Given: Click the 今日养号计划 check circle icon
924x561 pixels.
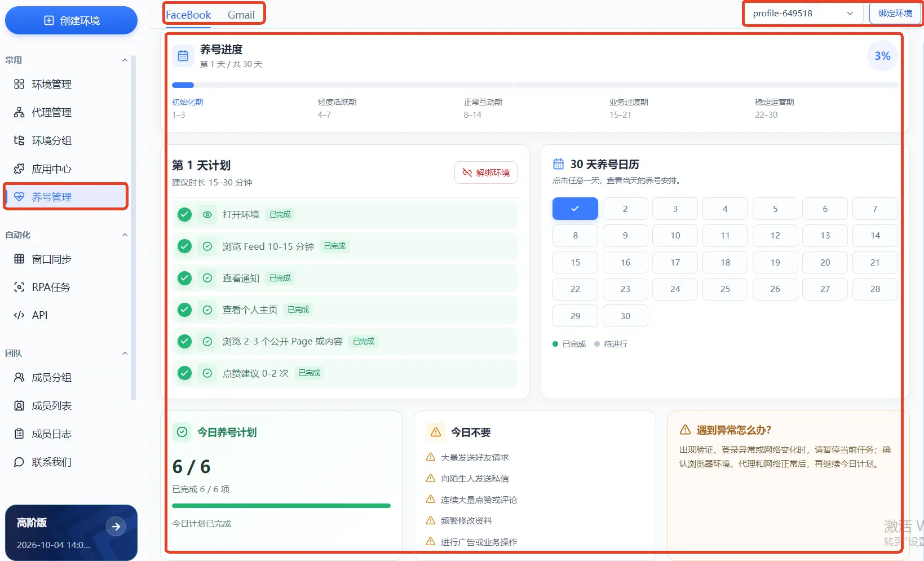Looking at the screenshot, I should (x=182, y=432).
